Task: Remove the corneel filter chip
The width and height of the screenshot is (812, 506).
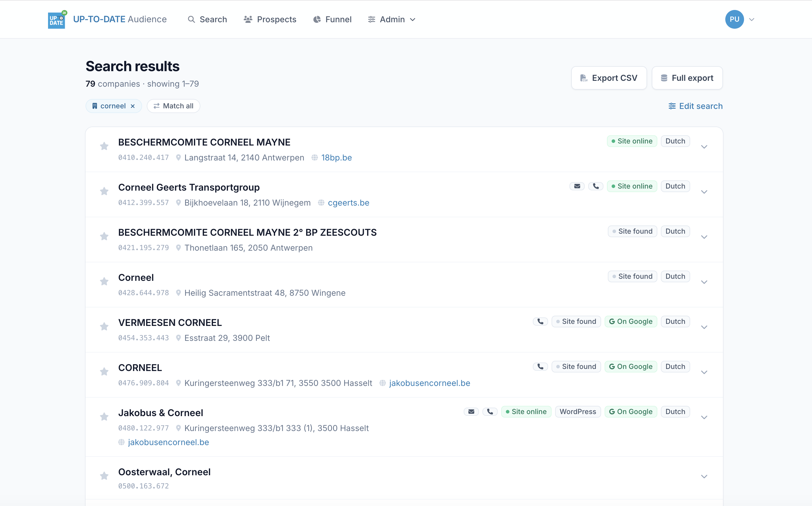Action: pos(133,106)
